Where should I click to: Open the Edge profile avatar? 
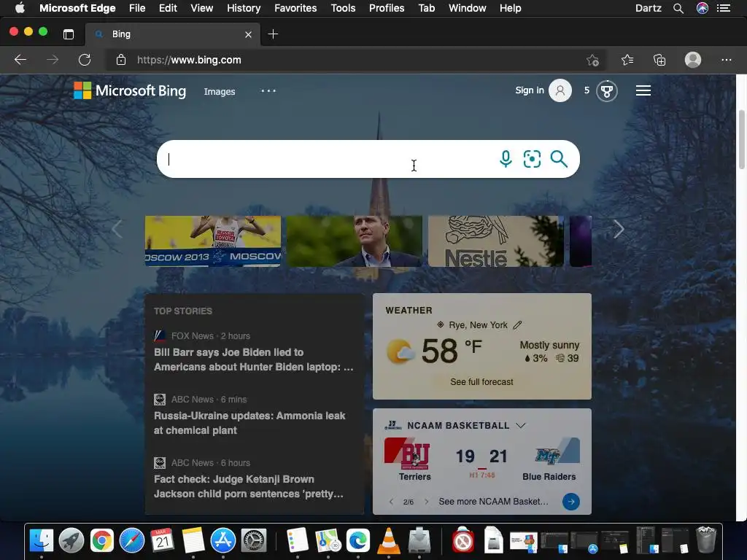(693, 60)
